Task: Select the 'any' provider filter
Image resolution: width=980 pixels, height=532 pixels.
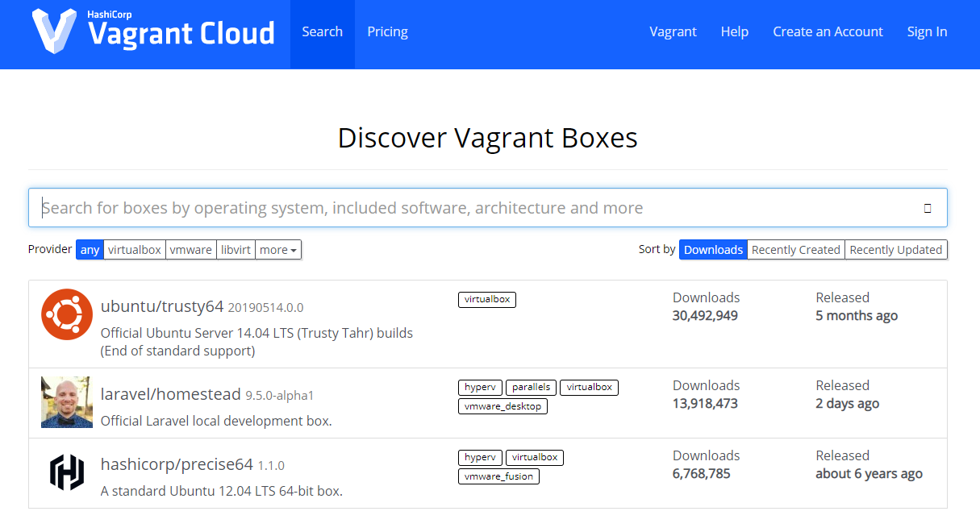Action: [x=90, y=250]
